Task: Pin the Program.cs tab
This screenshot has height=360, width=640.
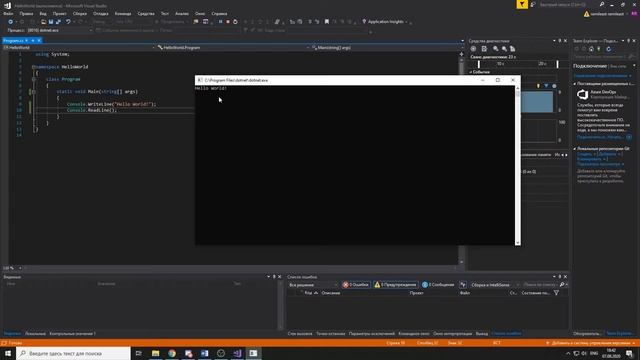Action: [33, 40]
